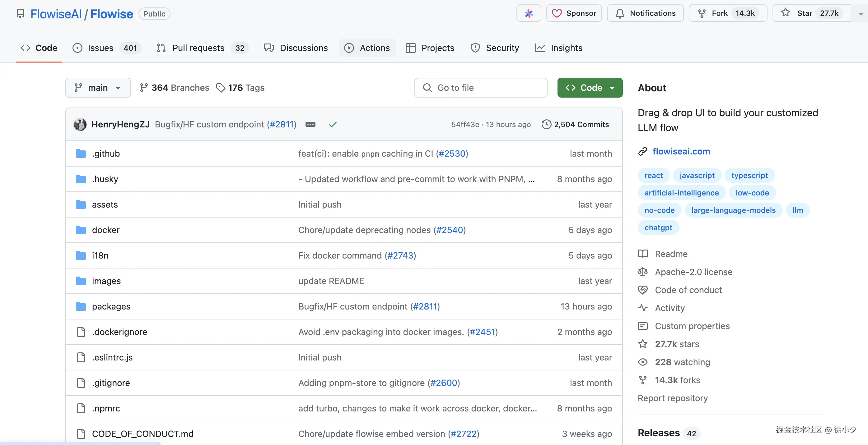Open Notifications bell settings
868x445 pixels.
645,13
